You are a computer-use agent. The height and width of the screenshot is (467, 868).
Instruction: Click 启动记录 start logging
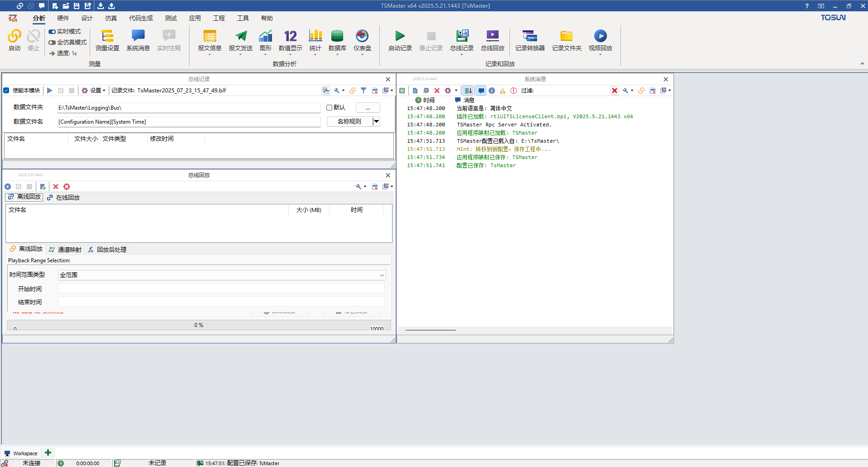400,40
